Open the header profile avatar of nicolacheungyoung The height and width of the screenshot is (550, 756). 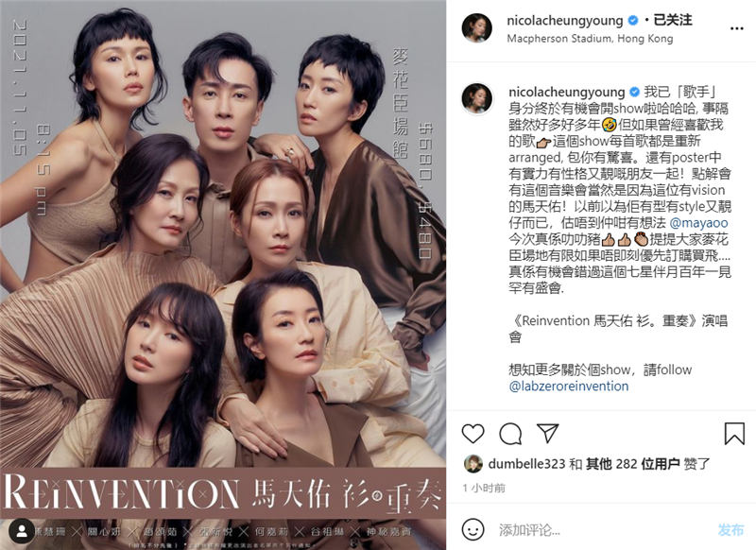click(x=477, y=28)
